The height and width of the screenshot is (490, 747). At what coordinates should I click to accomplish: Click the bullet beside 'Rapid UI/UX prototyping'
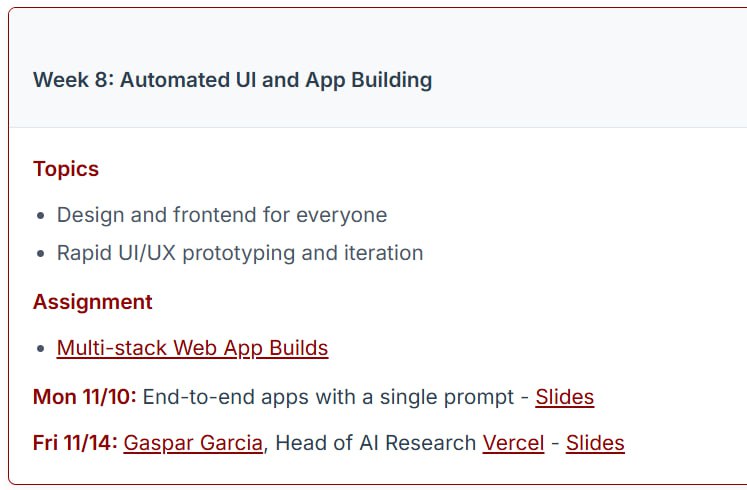tap(40, 254)
